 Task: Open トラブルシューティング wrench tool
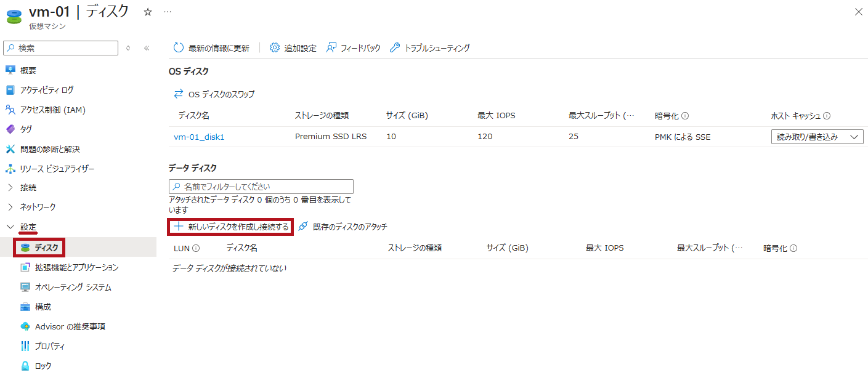point(395,48)
